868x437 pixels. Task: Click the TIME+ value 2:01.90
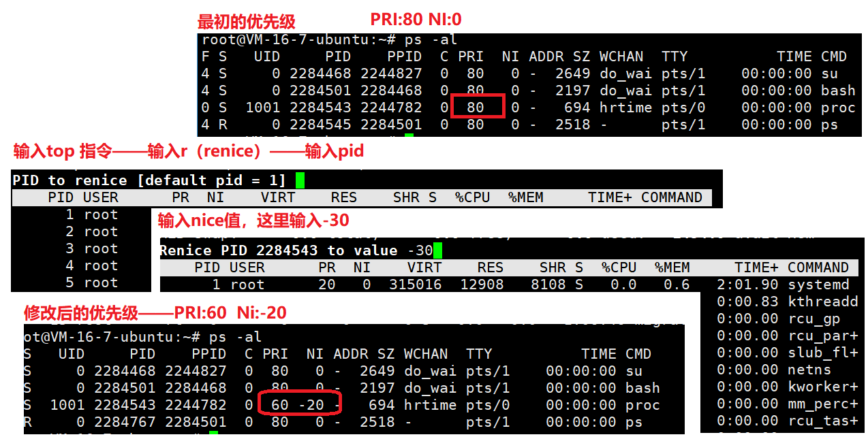coord(747,285)
